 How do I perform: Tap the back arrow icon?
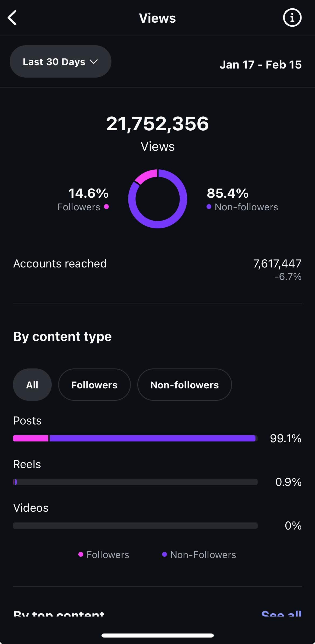(x=12, y=18)
